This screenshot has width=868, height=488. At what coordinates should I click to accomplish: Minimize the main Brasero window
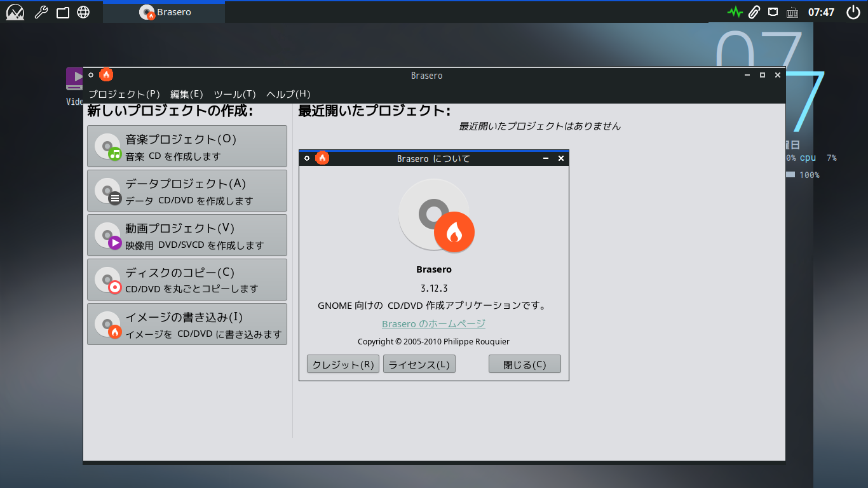747,75
